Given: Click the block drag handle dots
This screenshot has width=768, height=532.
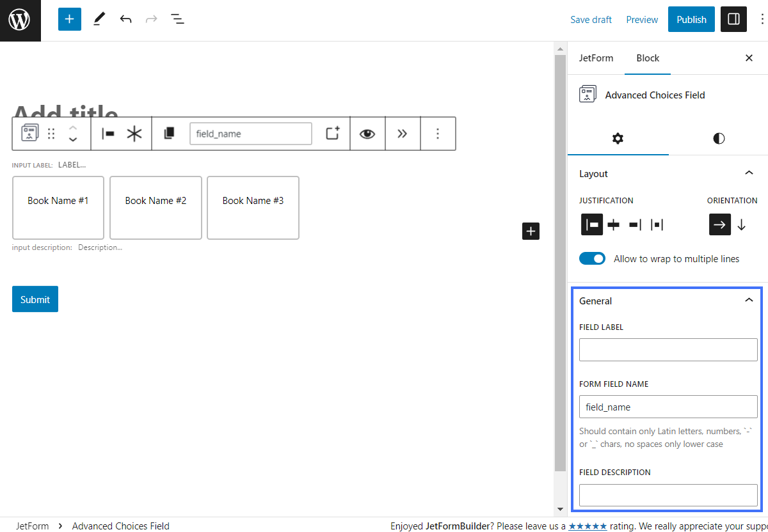Looking at the screenshot, I should [52, 134].
